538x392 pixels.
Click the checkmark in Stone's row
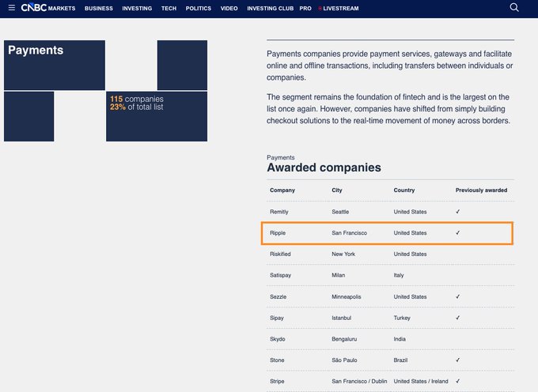[457, 360]
